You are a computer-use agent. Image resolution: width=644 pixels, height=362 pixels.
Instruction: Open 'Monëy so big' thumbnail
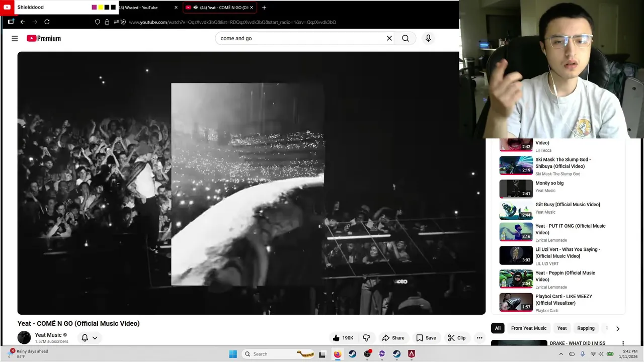click(x=516, y=189)
